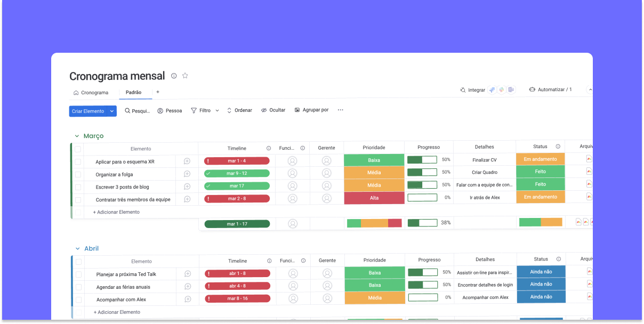Add a new view with plus icon
Image resolution: width=644 pixels, height=324 pixels.
click(158, 92)
